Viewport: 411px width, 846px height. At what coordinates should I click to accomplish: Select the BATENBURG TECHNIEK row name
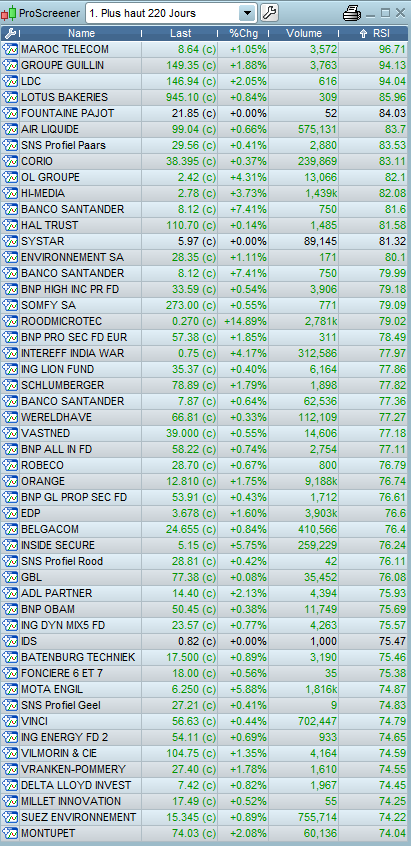coord(78,657)
